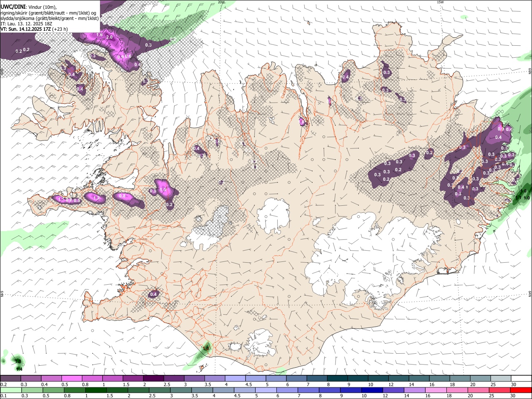Click the 20W longitude label
Viewport: 532px width, 399px height.
click(221, 2)
